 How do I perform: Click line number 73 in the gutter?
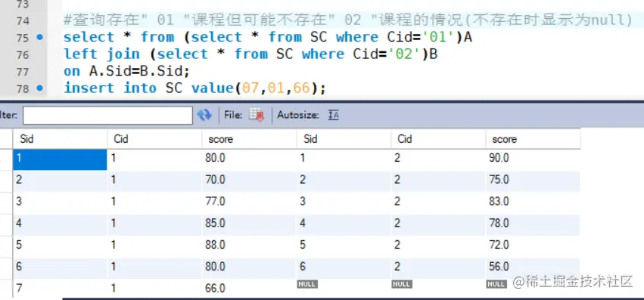point(22,5)
